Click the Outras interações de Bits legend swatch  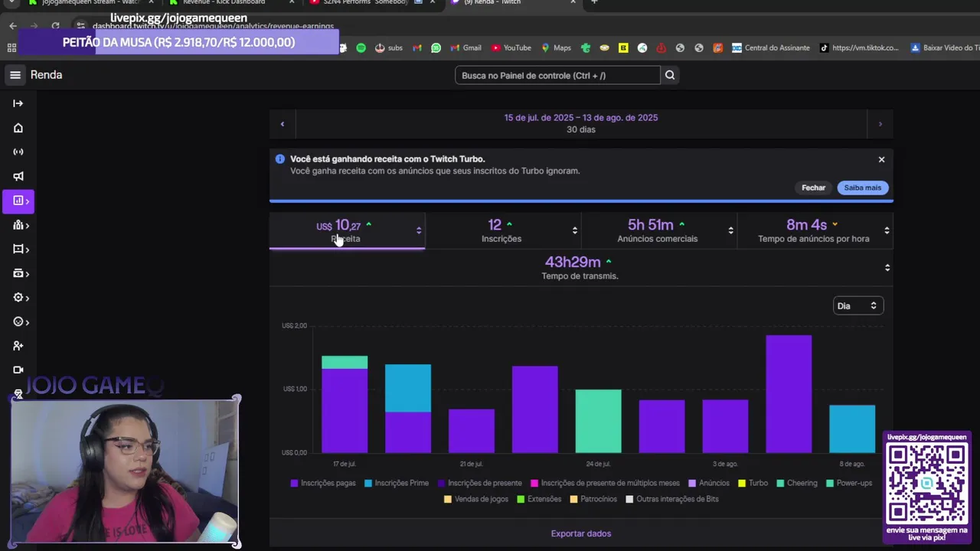click(630, 499)
